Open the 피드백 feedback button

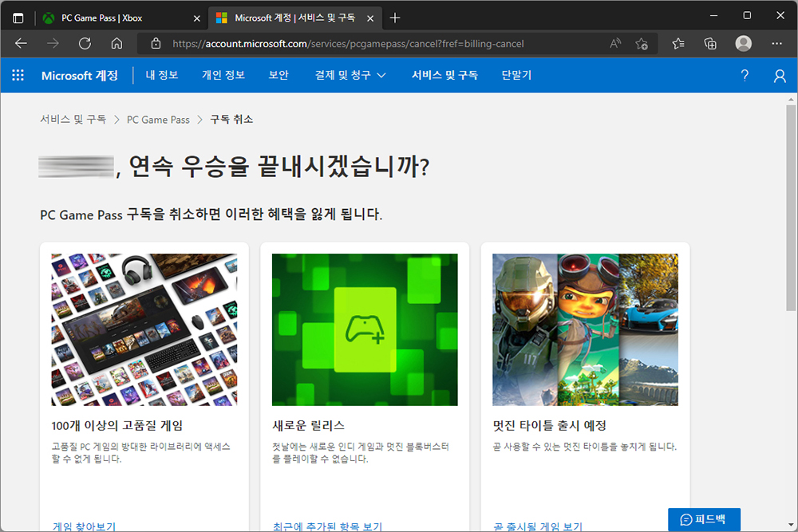click(x=705, y=519)
